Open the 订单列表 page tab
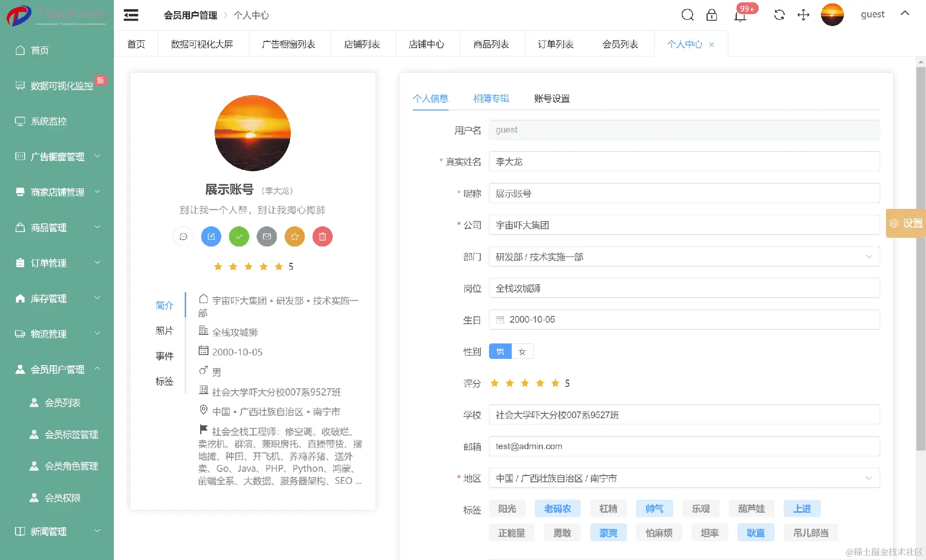This screenshot has width=926, height=560. 556,44
